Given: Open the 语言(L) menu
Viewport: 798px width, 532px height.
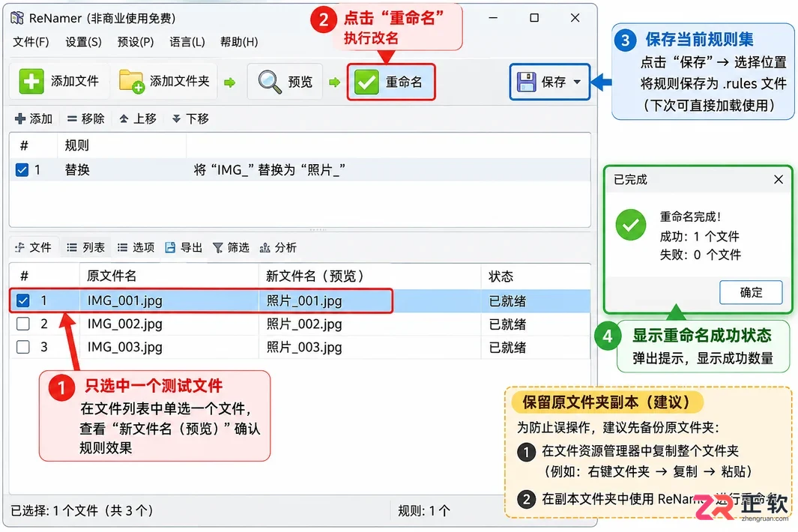Looking at the screenshot, I should [x=187, y=42].
